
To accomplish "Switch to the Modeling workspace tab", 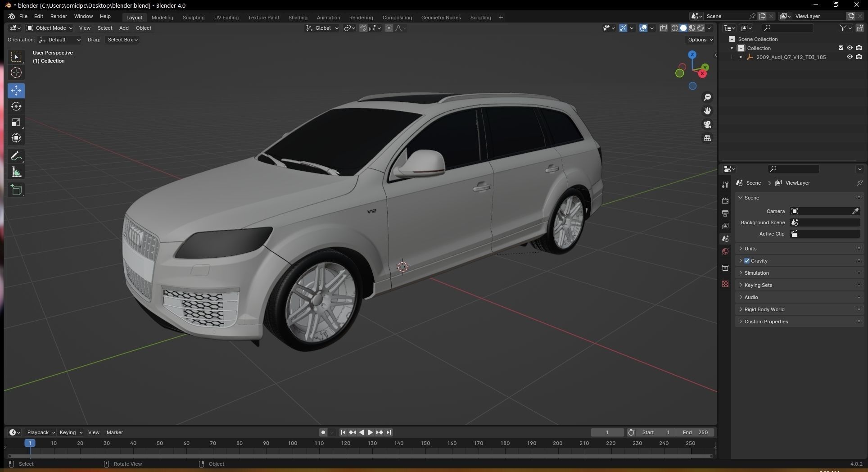I will coord(162,18).
